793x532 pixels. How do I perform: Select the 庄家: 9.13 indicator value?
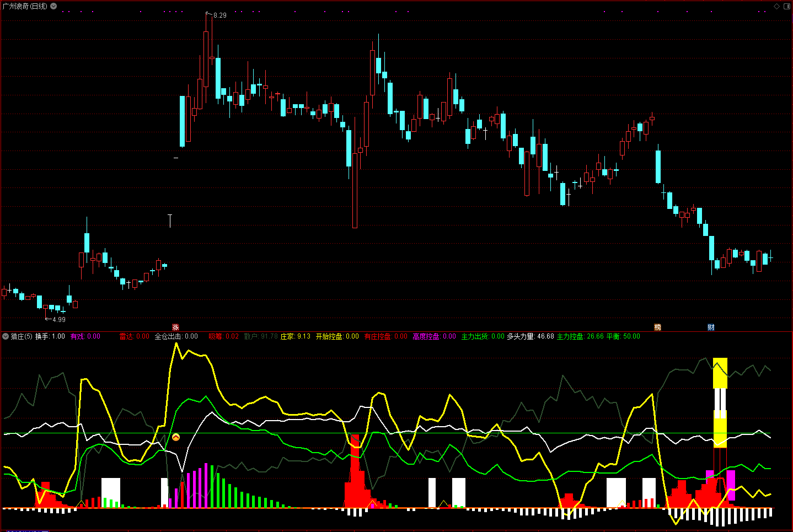(296, 336)
